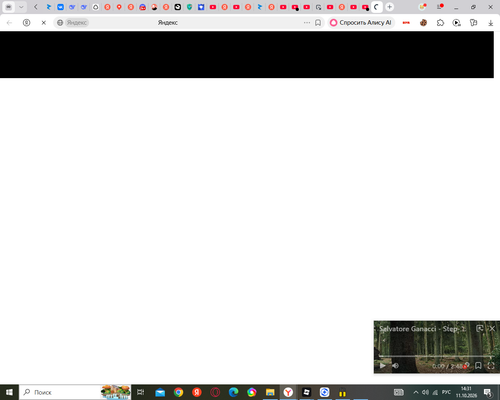500x400 pixels.
Task: Open the extensions puzzle icon
Action: coord(440,23)
